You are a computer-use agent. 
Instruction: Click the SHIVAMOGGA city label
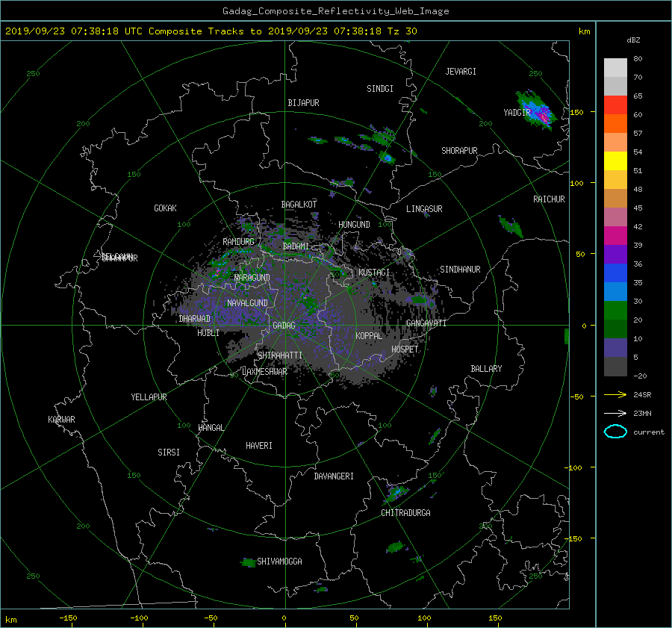[x=279, y=562]
